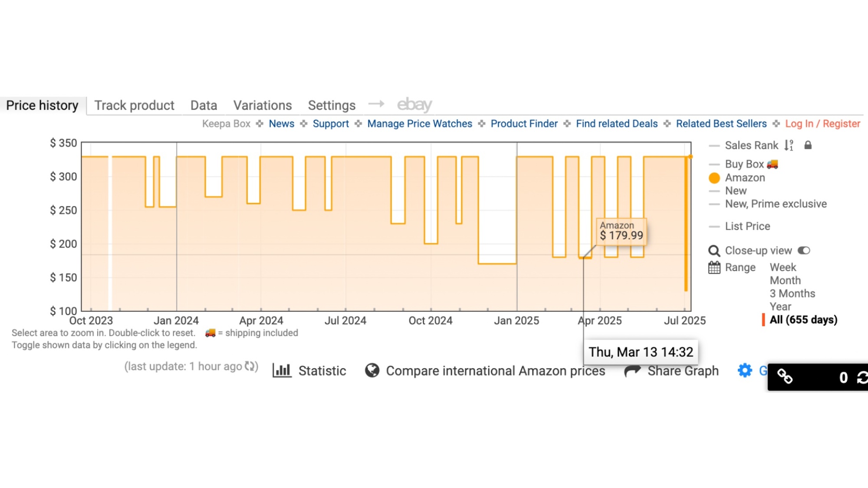Open the News link
Screen dimensions: 868x488
click(281, 124)
